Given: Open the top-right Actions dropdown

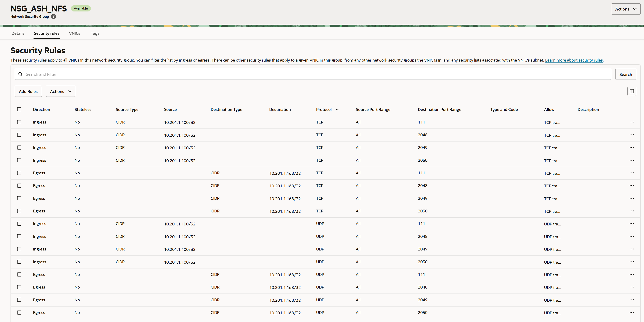Looking at the screenshot, I should tap(625, 9).
